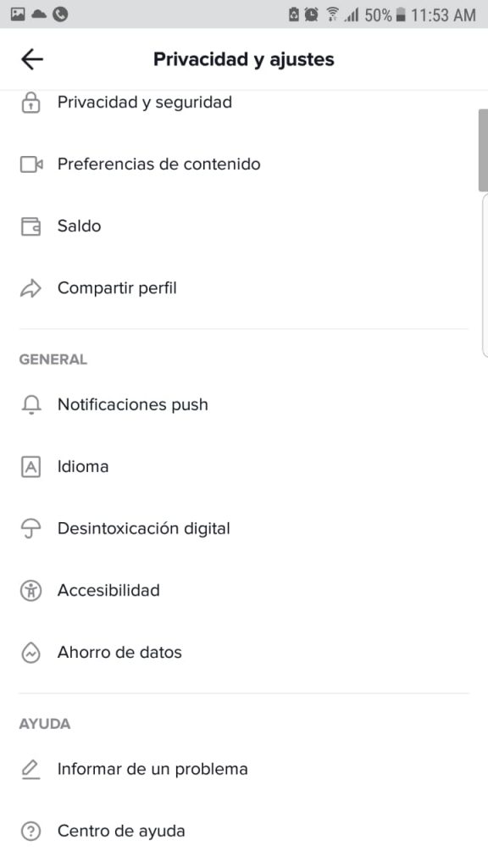Select the Accesibilidad option
The image size is (488, 868).
(244, 591)
